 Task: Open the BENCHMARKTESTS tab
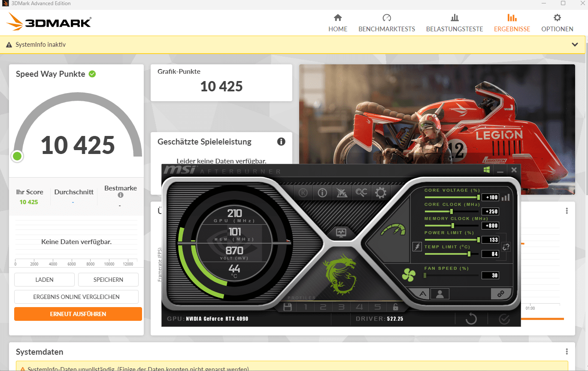tap(387, 24)
